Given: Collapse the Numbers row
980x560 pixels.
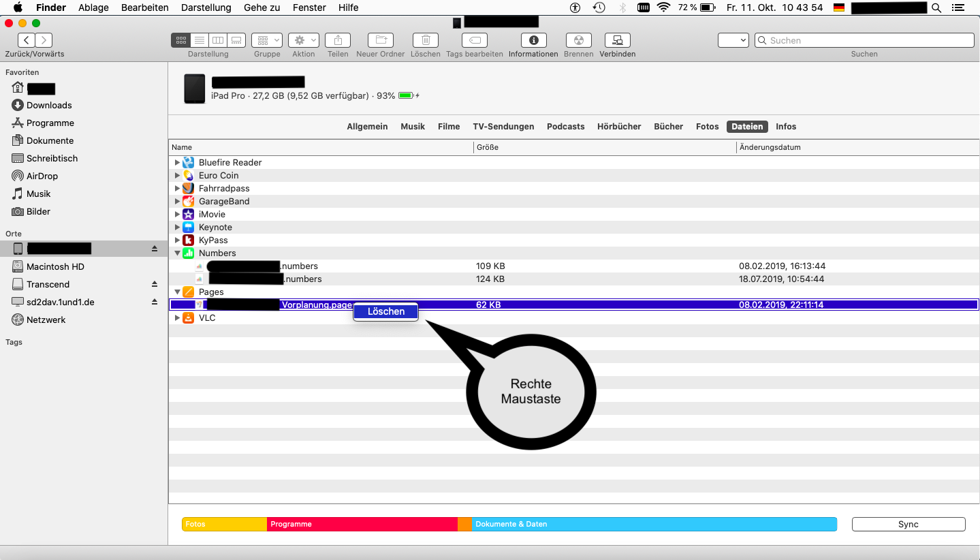Looking at the screenshot, I should click(177, 253).
